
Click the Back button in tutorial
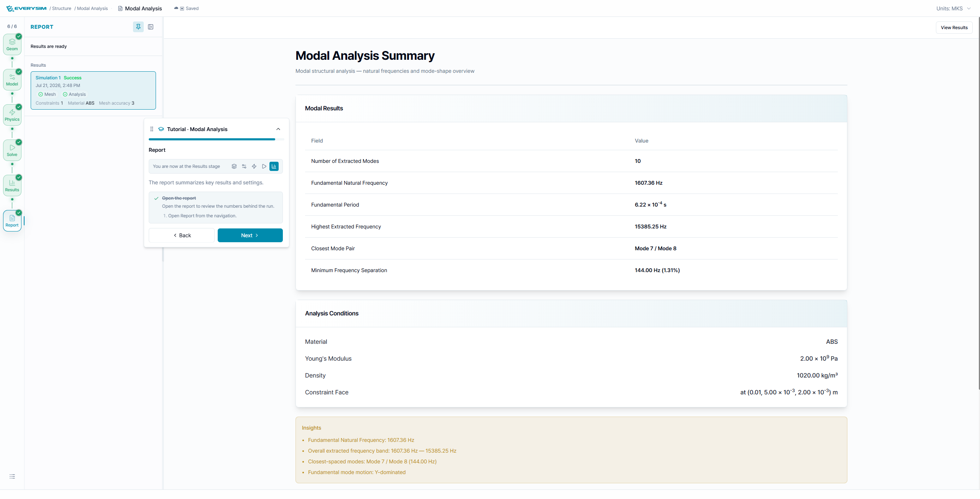pyautogui.click(x=182, y=235)
